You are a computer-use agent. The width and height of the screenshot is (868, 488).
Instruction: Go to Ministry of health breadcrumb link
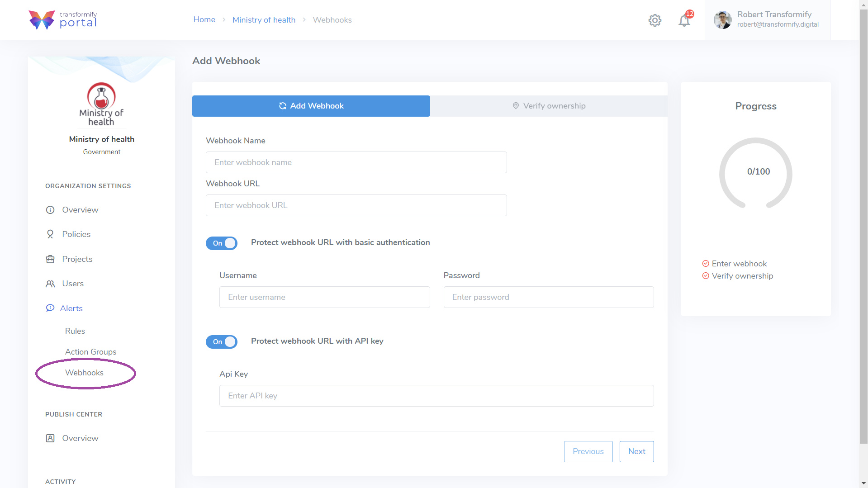click(x=264, y=20)
